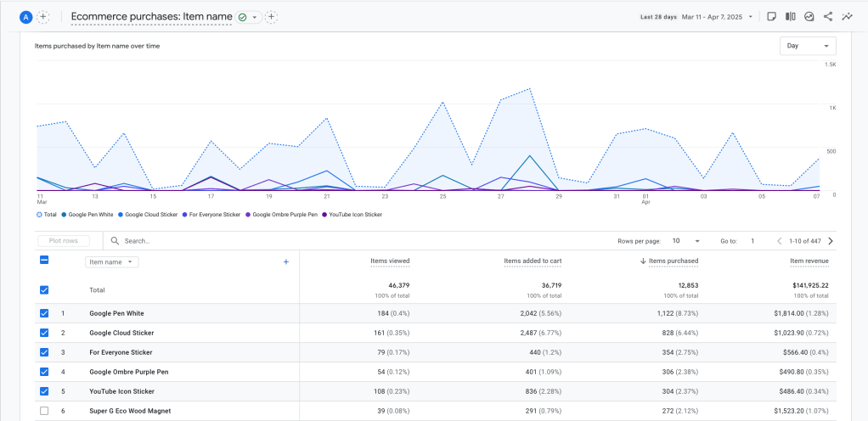Viewport: 868px width, 421px height.
Task: Uncheck the Google Pen White row checkbox
Action: click(44, 313)
